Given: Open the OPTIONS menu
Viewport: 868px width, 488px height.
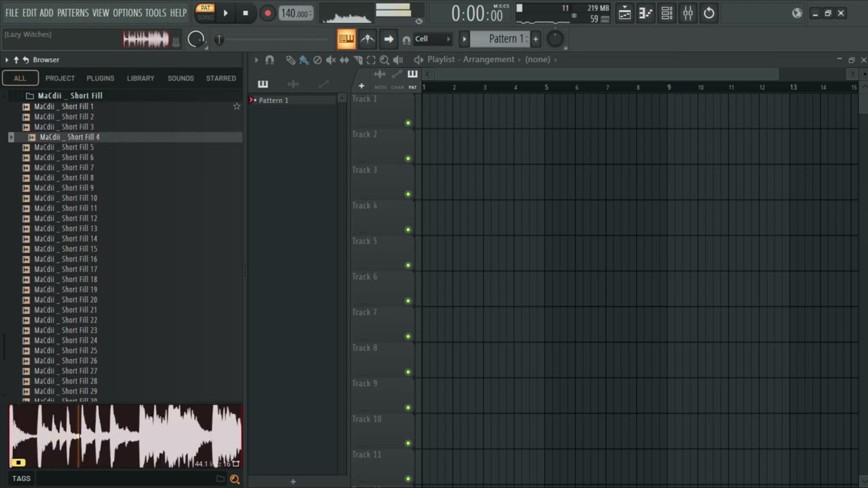Looking at the screenshot, I should [127, 13].
